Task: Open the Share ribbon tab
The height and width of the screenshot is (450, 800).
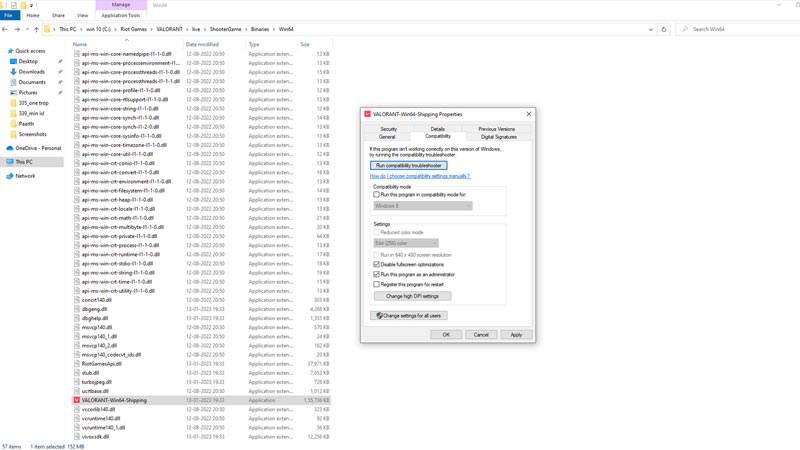Action: pyautogui.click(x=58, y=15)
